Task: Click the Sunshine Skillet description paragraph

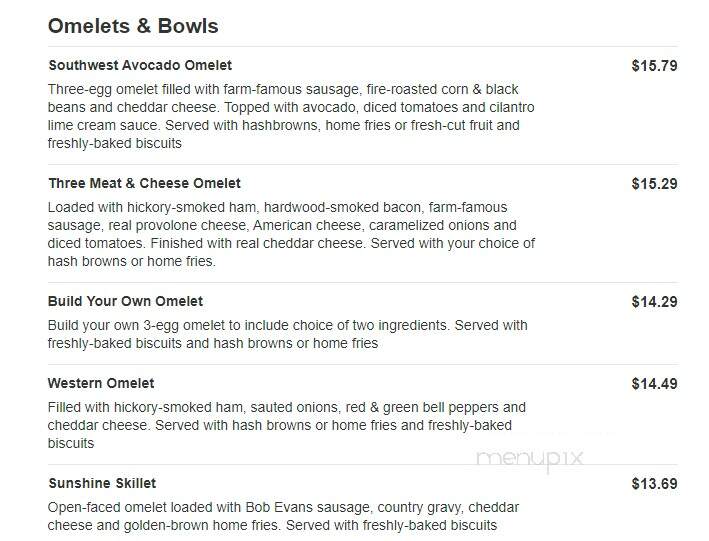Action: 283,516
